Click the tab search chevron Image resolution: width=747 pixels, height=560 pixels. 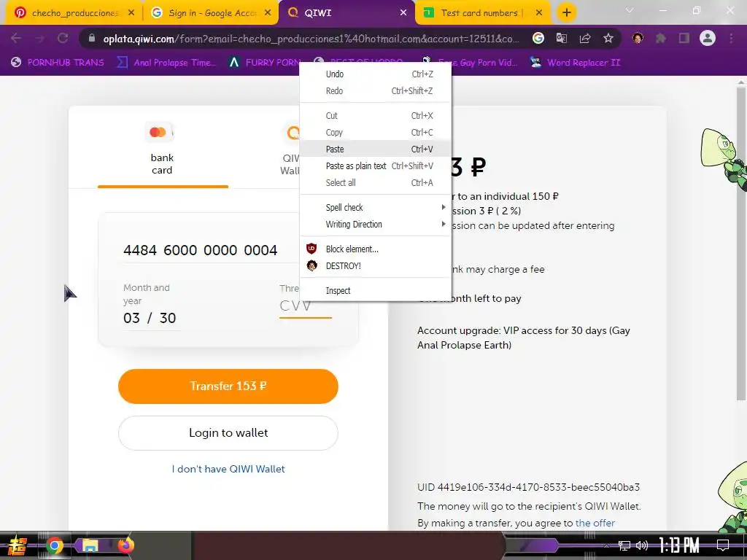(x=630, y=10)
